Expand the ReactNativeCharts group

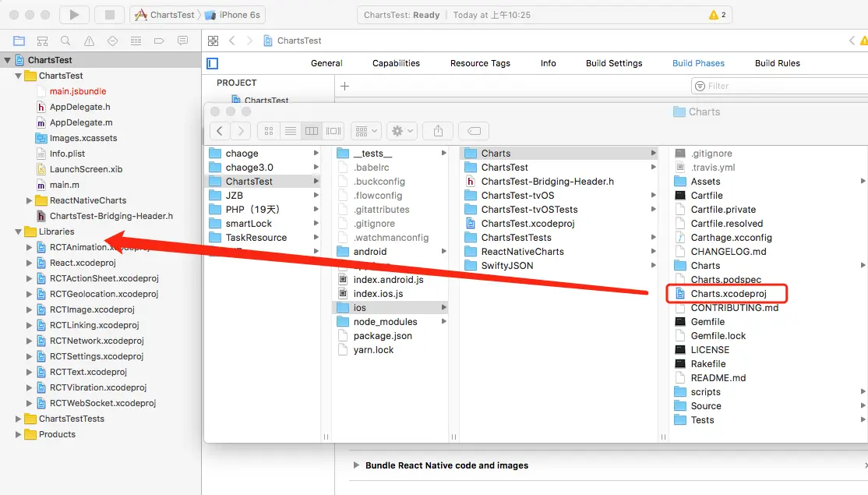coord(29,200)
